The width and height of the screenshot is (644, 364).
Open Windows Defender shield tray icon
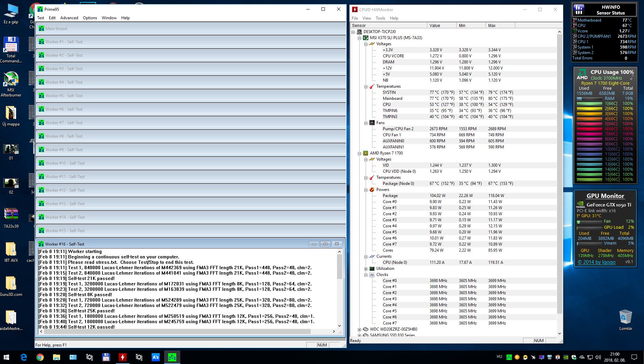(x=574, y=357)
